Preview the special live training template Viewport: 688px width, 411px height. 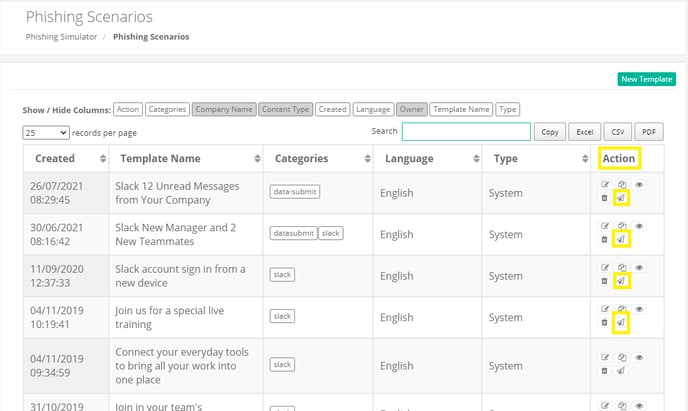tap(639, 309)
